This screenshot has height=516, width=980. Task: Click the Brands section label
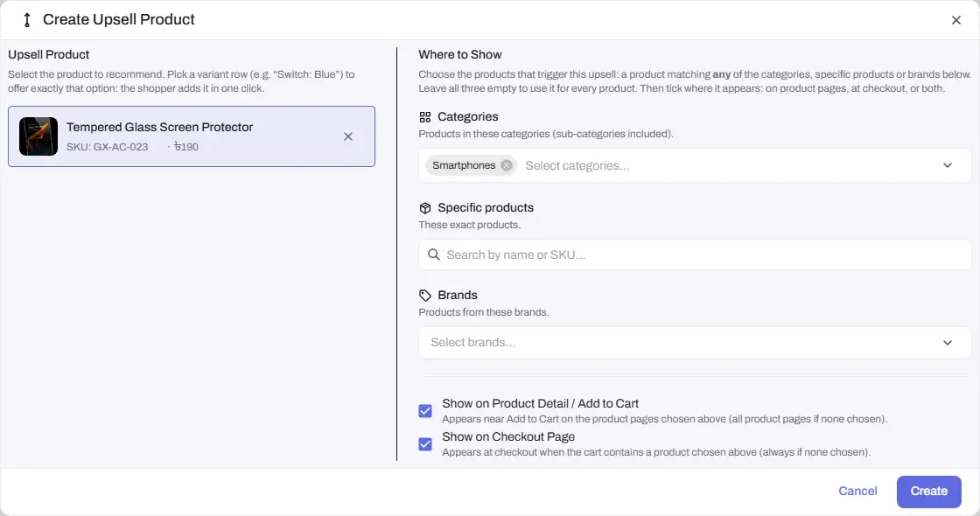pos(458,295)
